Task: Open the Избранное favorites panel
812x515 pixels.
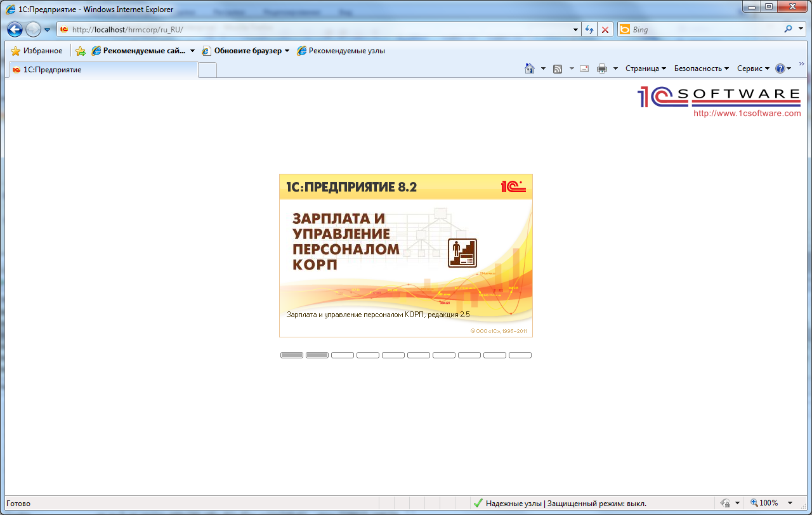Action: click(x=37, y=51)
